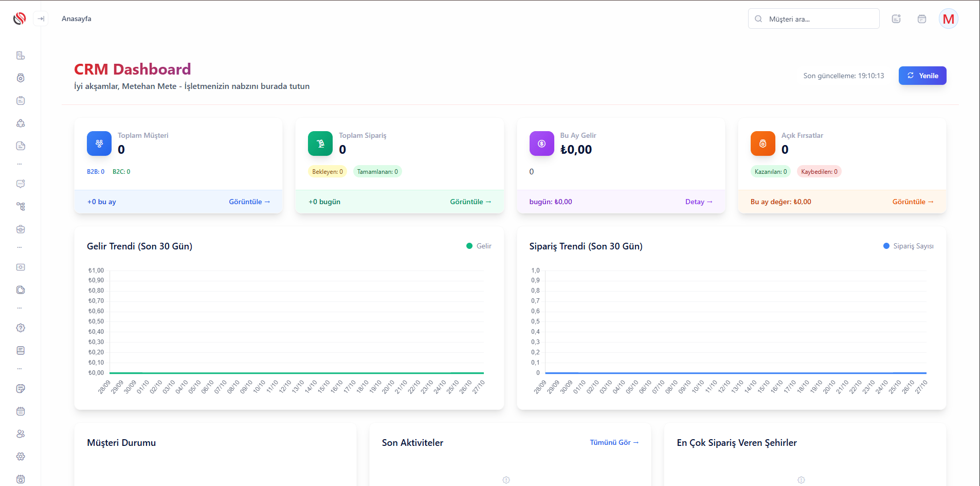Screen dimensions: 980x486
Task: Click the chat bubble sidebar icon
Action: point(21,184)
